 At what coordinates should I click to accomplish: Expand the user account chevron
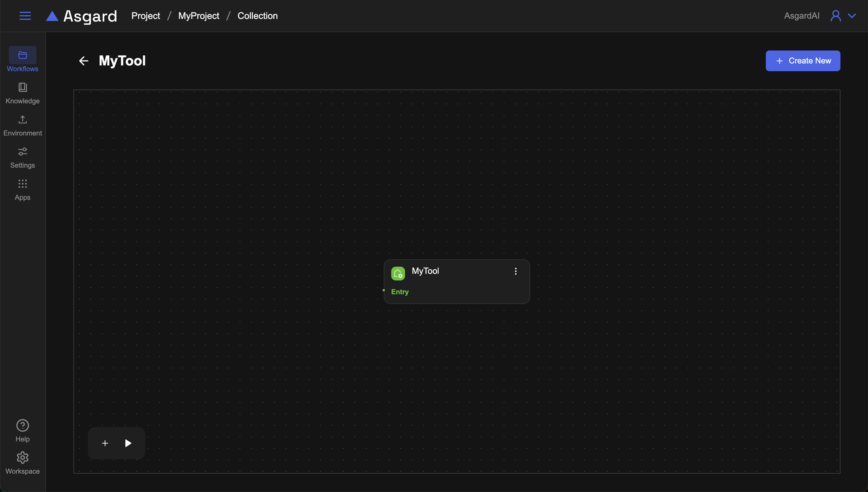tap(852, 16)
